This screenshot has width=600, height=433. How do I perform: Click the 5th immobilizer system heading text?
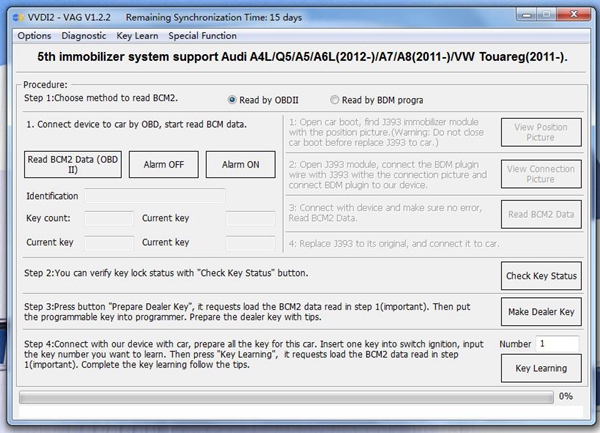click(x=302, y=57)
